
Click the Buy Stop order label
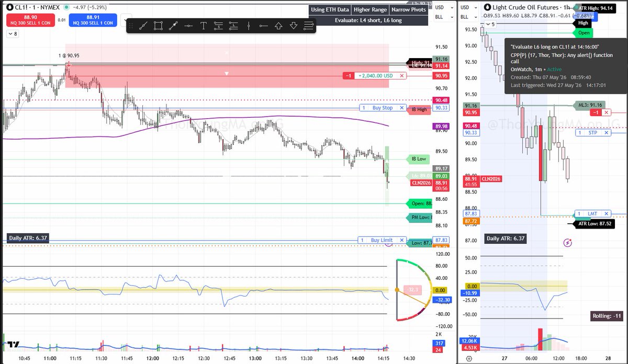(383, 108)
